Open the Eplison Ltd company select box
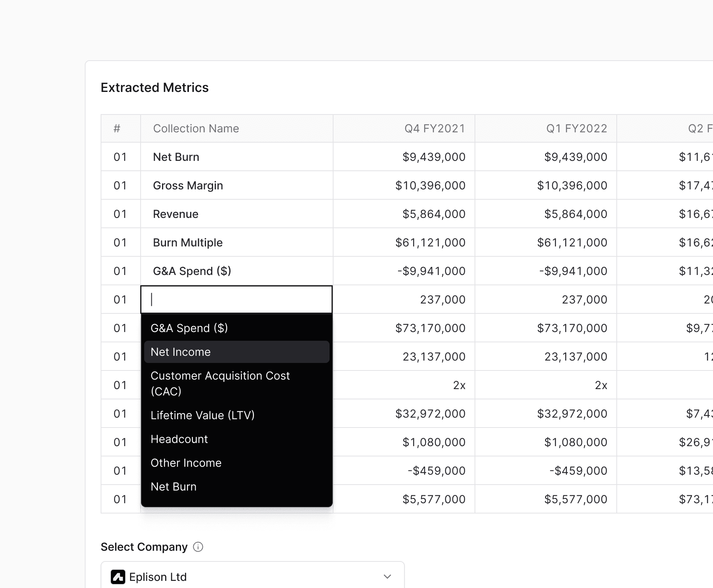Image resolution: width=713 pixels, height=588 pixels. click(253, 577)
